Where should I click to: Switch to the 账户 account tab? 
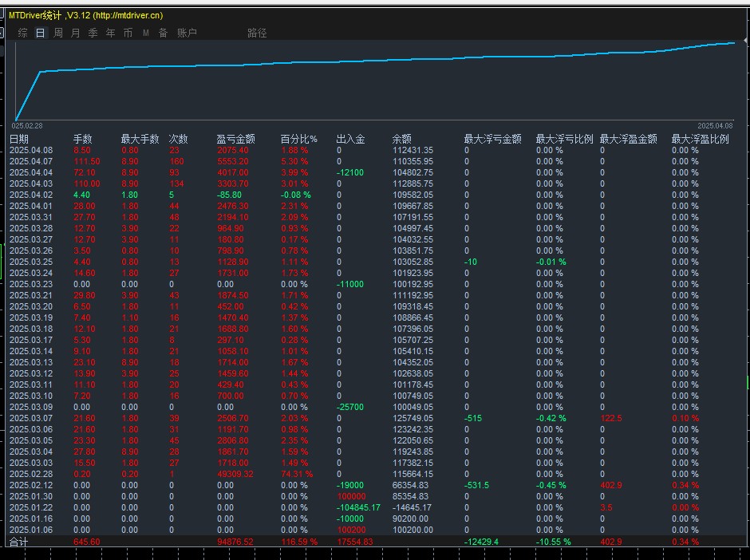[x=187, y=33]
